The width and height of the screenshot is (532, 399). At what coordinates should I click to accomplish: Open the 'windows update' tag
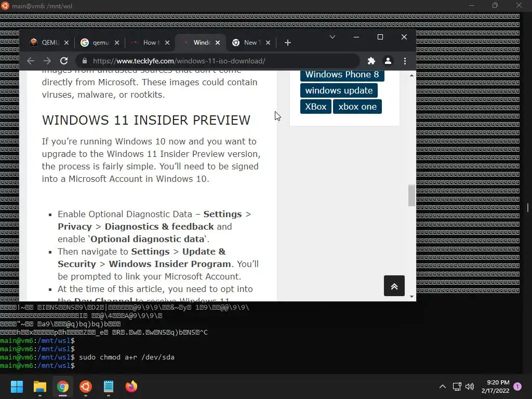click(x=339, y=90)
